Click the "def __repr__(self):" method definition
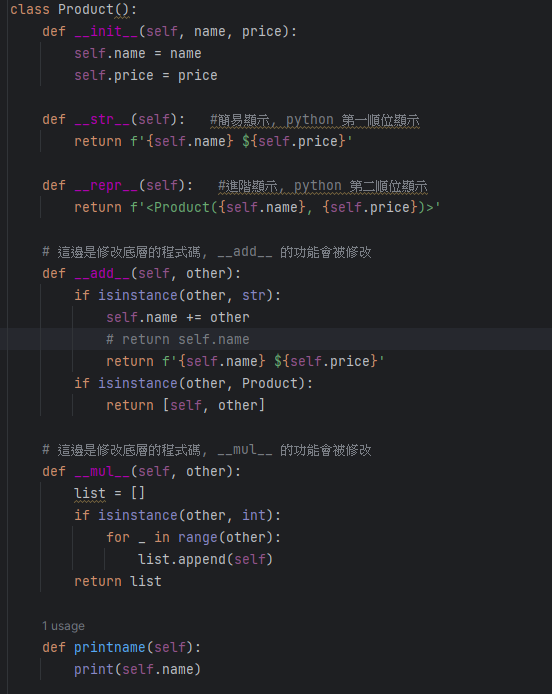Image resolution: width=552 pixels, height=694 pixels. click(117, 185)
